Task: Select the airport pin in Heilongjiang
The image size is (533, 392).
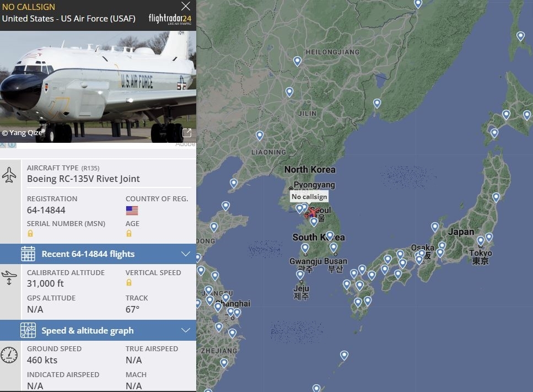Action: coord(298,61)
